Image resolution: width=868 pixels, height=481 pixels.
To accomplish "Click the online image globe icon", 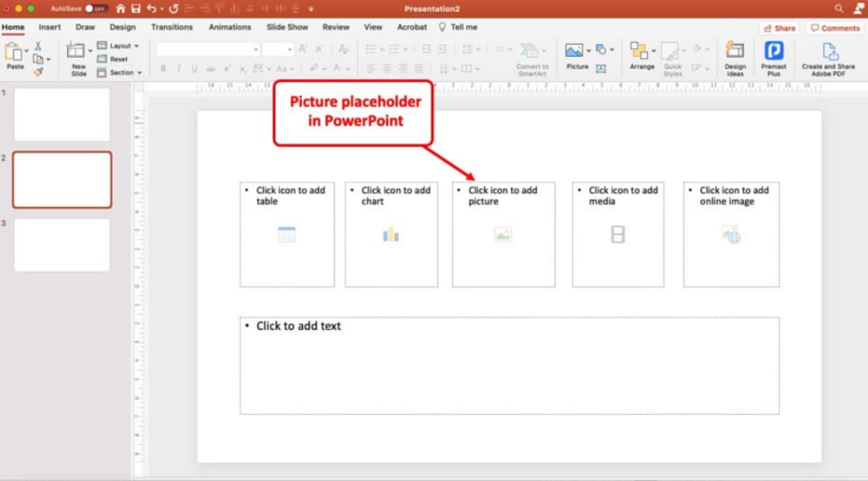I will click(x=731, y=235).
